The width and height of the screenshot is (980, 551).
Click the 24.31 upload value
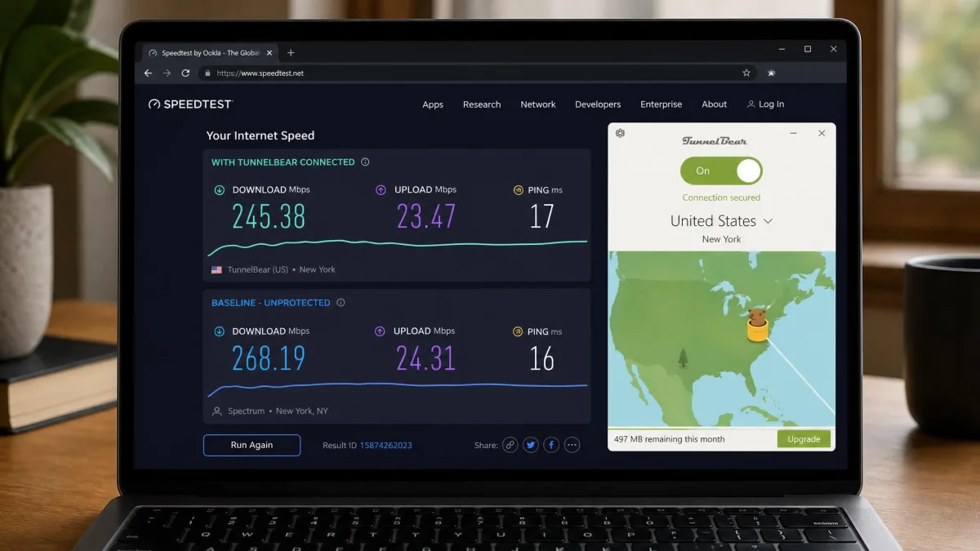(x=426, y=358)
